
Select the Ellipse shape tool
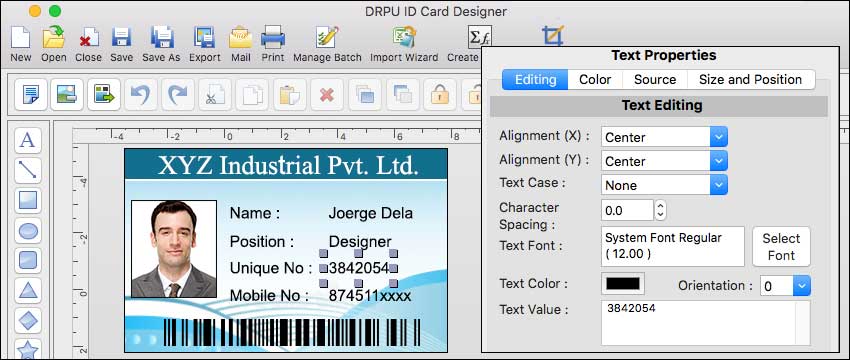click(x=28, y=231)
